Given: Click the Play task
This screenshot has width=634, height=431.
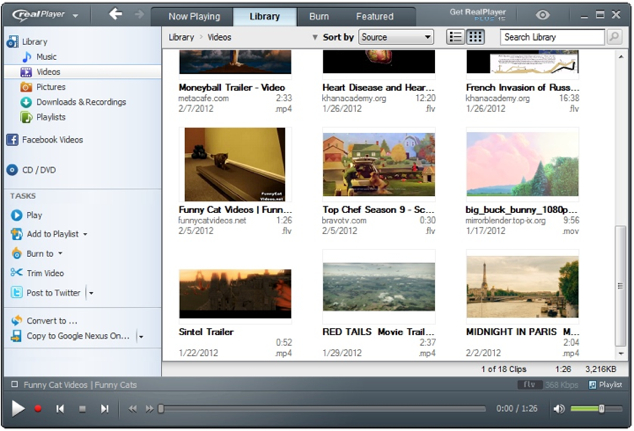Looking at the screenshot, I should click(27, 215).
